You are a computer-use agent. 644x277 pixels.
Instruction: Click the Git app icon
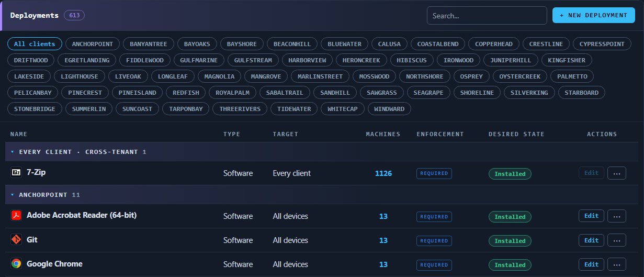pyautogui.click(x=16, y=240)
